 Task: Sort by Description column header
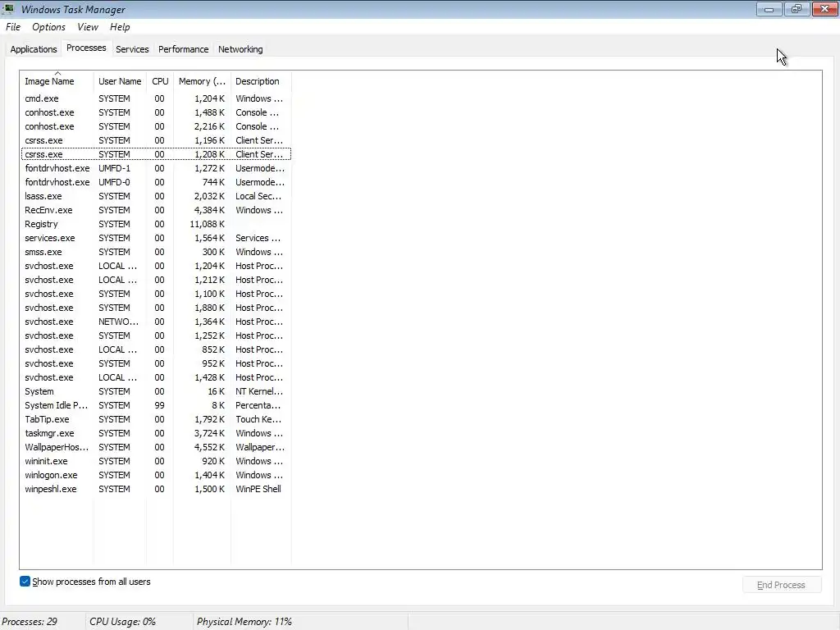point(260,81)
